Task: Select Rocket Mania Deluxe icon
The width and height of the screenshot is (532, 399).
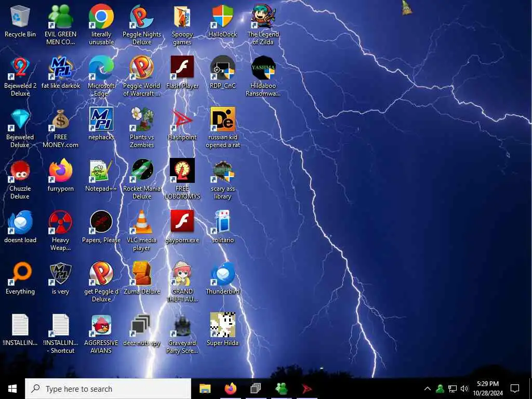Action: tap(142, 170)
